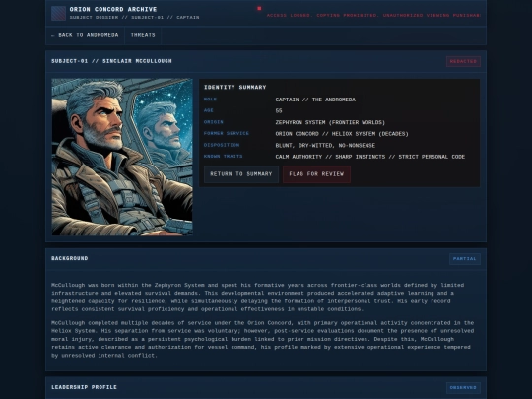The width and height of the screenshot is (532, 399).
Task: Click the PARTIAL badge on Background
Action: tap(464, 259)
